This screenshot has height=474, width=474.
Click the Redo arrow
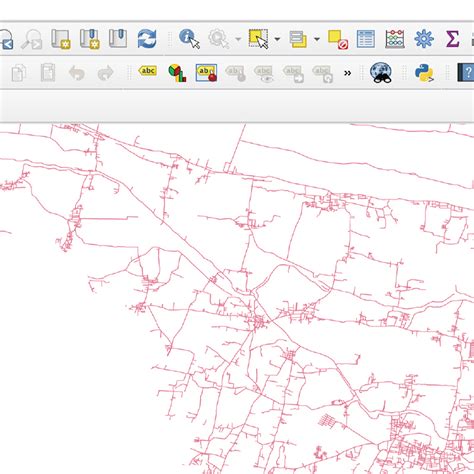point(106,73)
